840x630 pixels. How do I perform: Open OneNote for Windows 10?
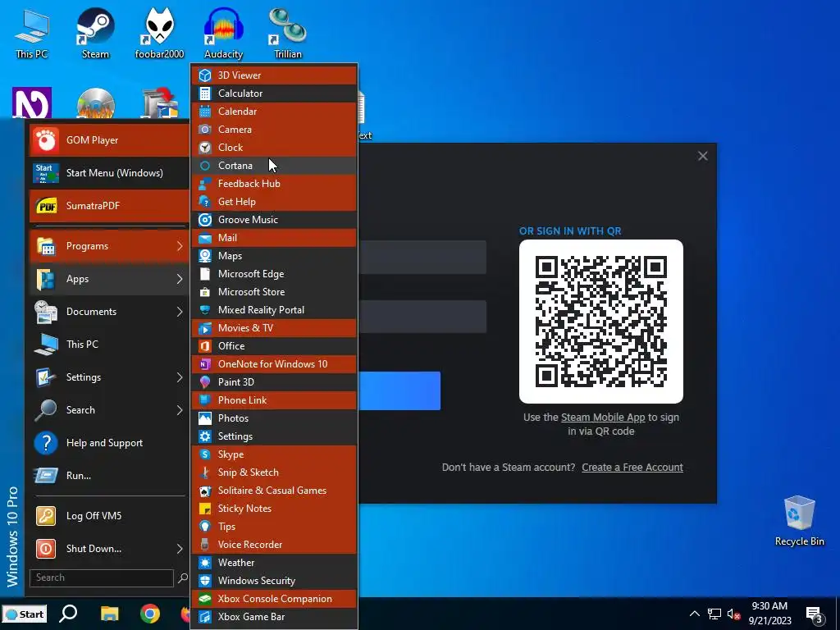point(274,363)
